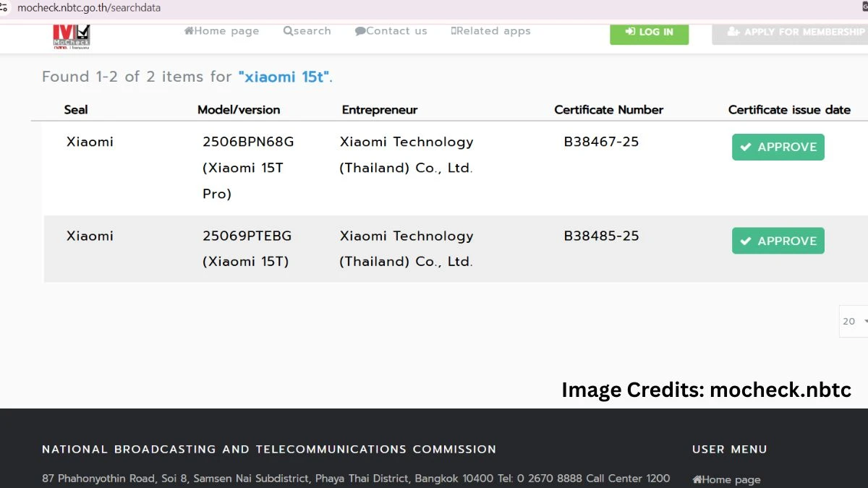Click the Certificate Number column header

click(x=608, y=110)
